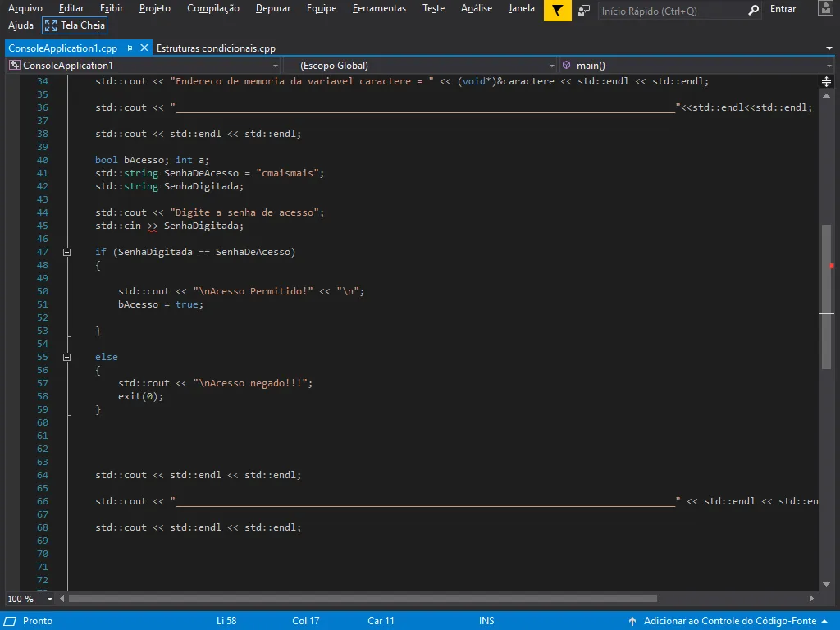Click the yellow notifications flag icon
This screenshot has width=840, height=630.
click(558, 10)
